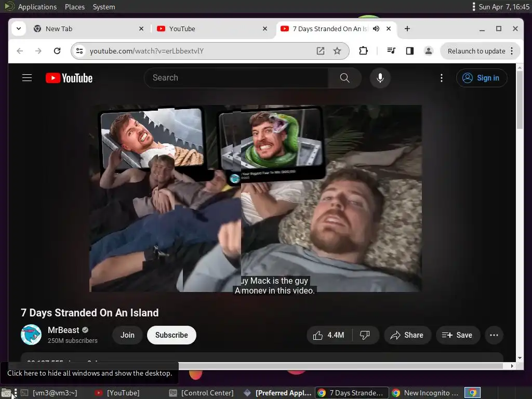Dislike the video with thumbs-down icon
The image size is (532, 399).
coord(365,335)
